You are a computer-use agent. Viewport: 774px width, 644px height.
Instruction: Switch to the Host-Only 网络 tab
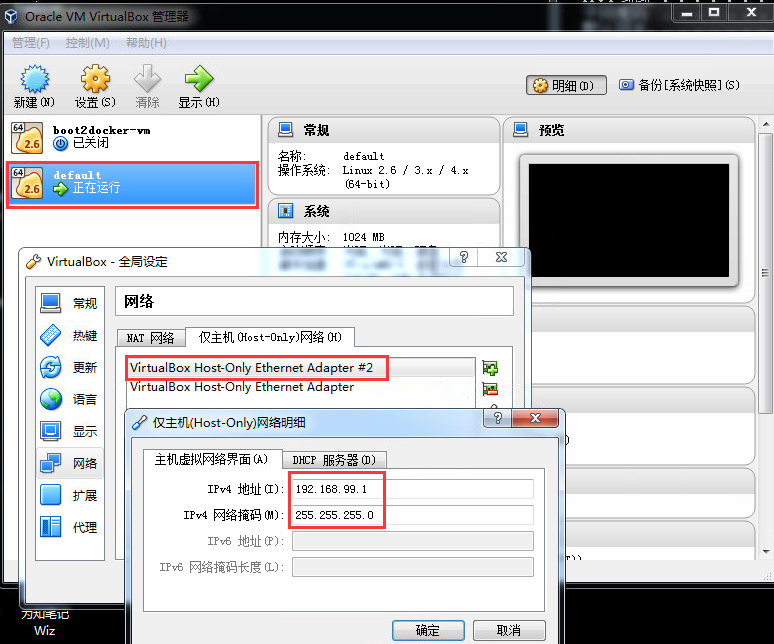coord(270,337)
